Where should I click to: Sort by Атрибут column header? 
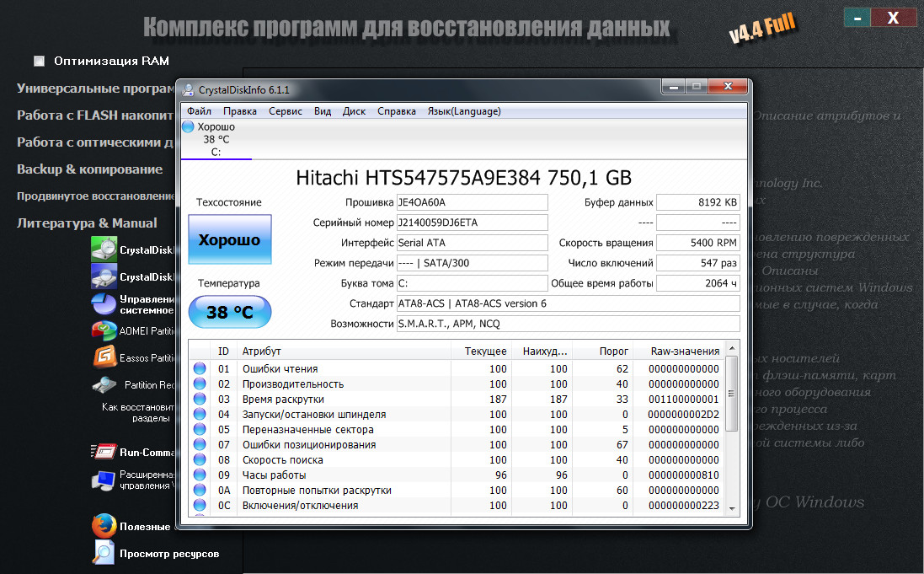pyautogui.click(x=344, y=351)
